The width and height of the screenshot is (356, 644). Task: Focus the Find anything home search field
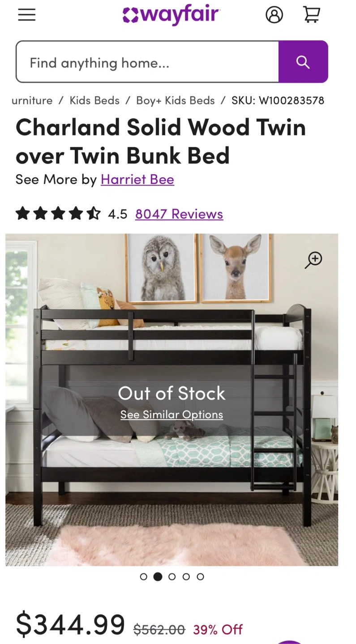click(x=147, y=62)
